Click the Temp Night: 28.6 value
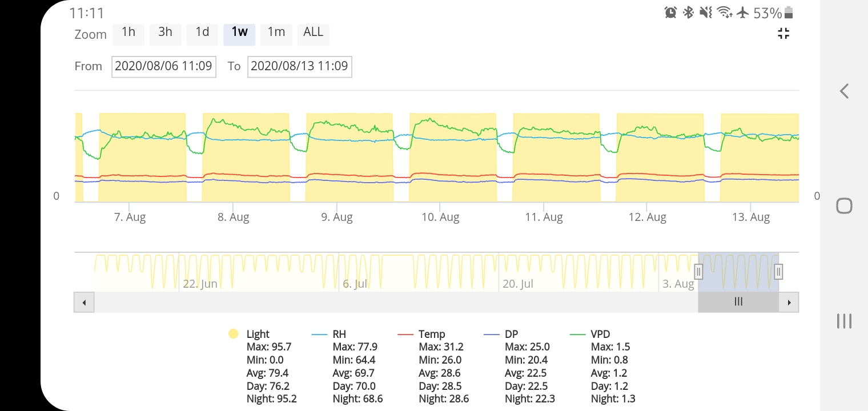Image resolution: width=868 pixels, height=411 pixels. (444, 399)
